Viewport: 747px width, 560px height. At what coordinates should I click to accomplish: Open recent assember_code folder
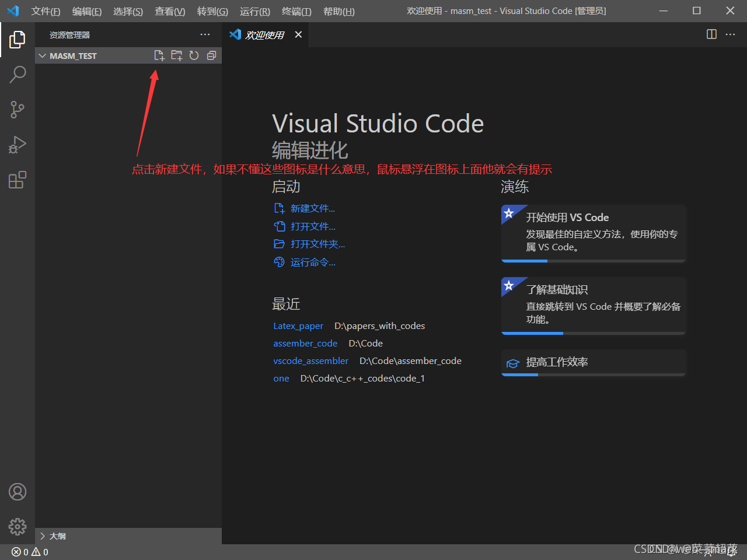pyautogui.click(x=305, y=344)
